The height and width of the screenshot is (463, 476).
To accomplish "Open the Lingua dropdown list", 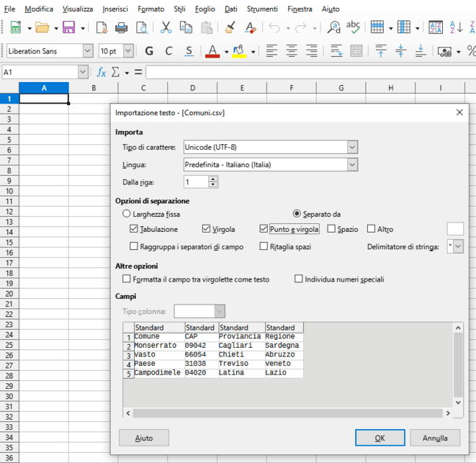I will click(351, 165).
